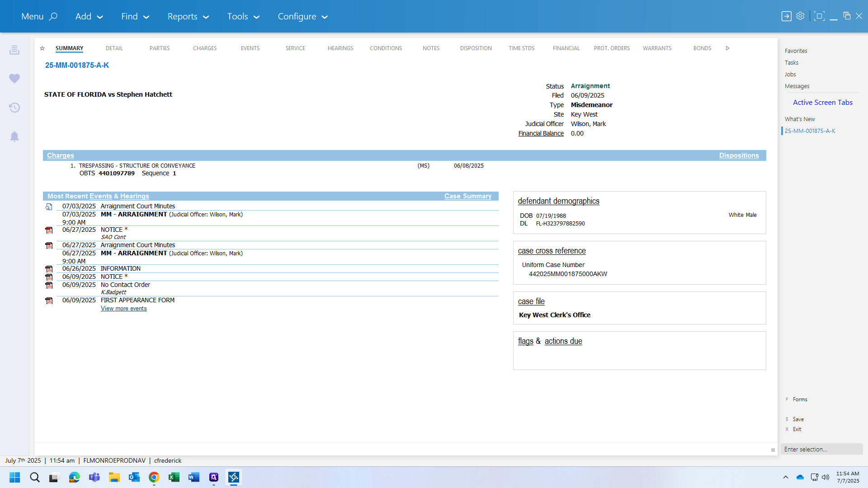Open the Windows Start button

[x=14, y=477]
